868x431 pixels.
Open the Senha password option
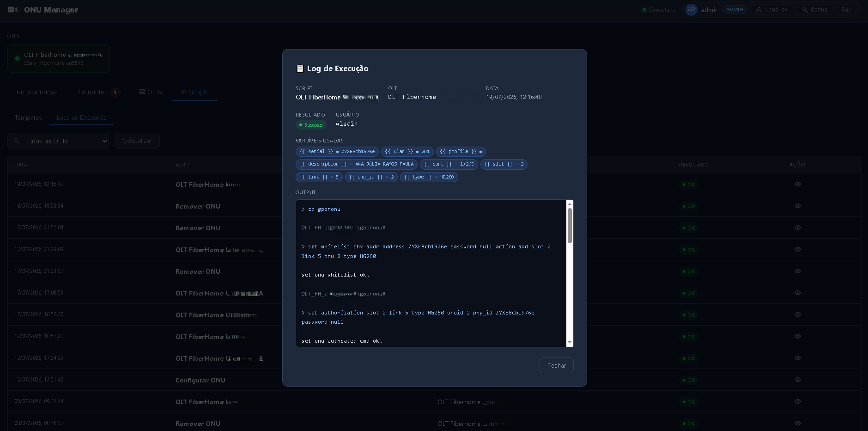tap(814, 10)
